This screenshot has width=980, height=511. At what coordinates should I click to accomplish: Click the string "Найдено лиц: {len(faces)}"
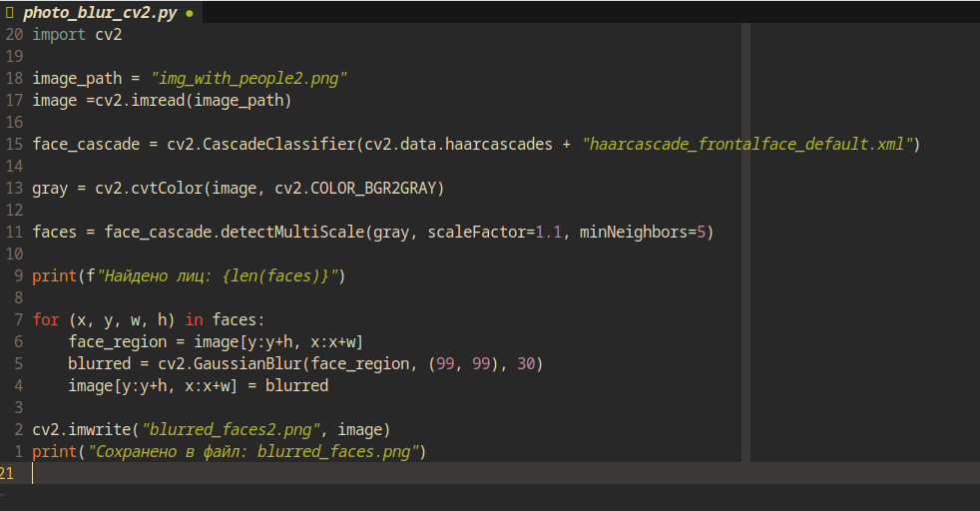(217, 276)
